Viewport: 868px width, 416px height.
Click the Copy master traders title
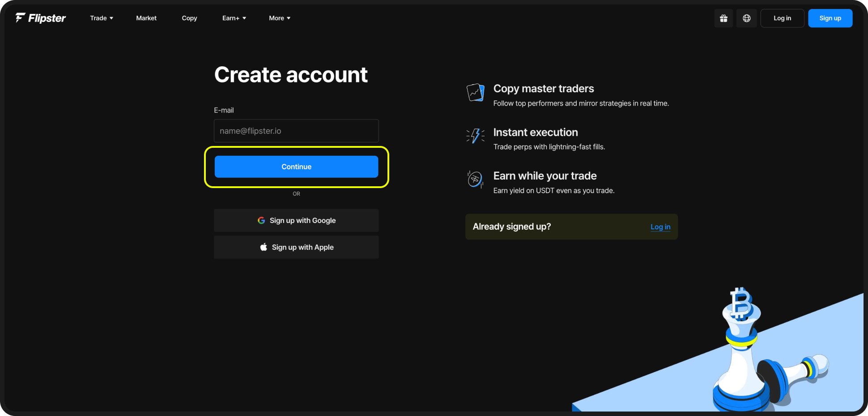(544, 89)
